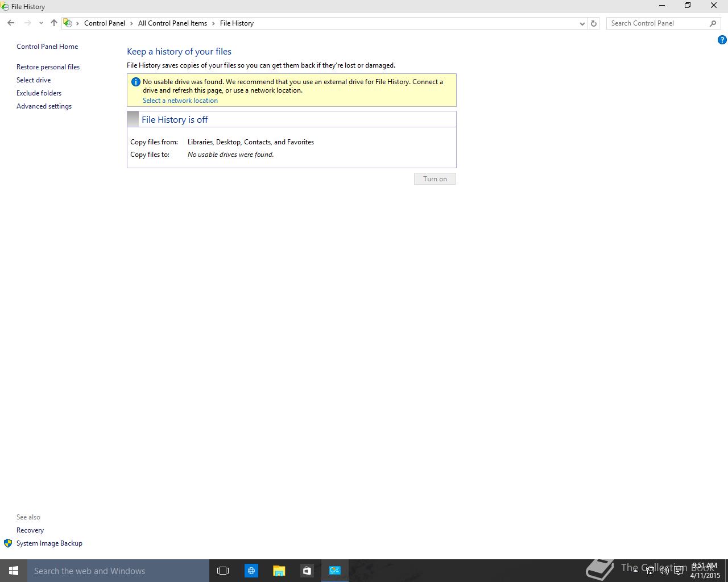Image resolution: width=728 pixels, height=582 pixels.
Task: Select the File History breadcrumb
Action: [237, 23]
